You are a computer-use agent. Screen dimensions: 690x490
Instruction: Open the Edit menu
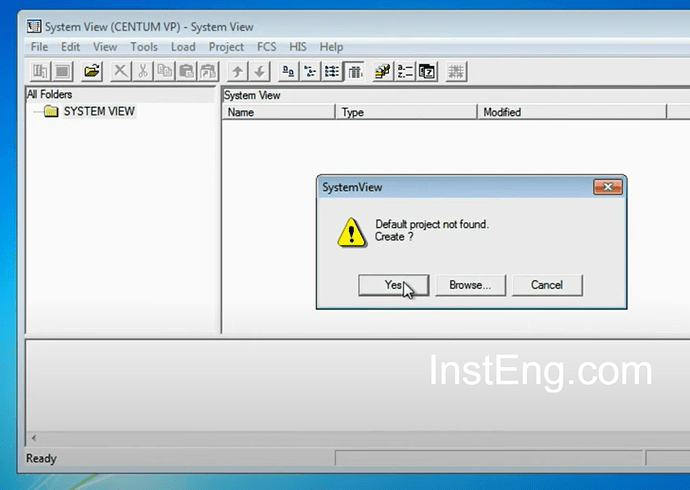[70, 47]
